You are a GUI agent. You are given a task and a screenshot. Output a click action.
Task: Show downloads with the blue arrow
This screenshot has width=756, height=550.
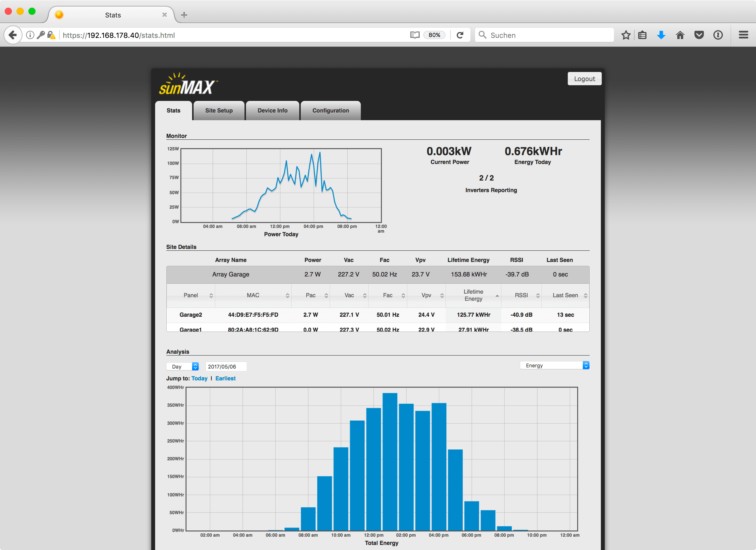(x=661, y=35)
